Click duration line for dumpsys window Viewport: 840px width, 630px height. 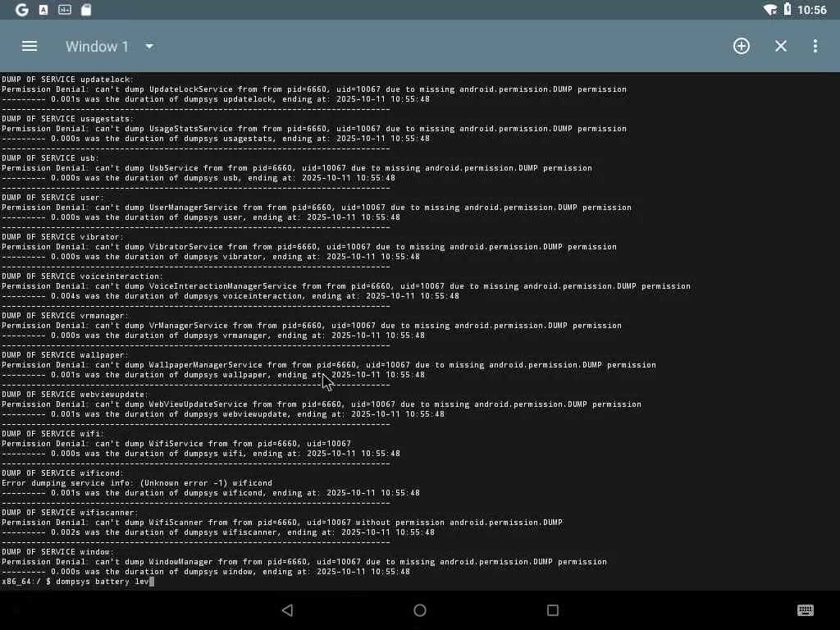tap(206, 572)
